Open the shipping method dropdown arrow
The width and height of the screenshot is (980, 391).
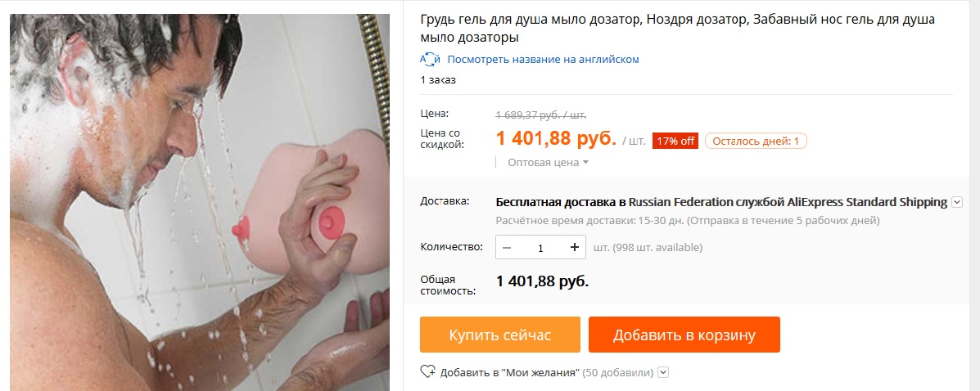click(956, 202)
